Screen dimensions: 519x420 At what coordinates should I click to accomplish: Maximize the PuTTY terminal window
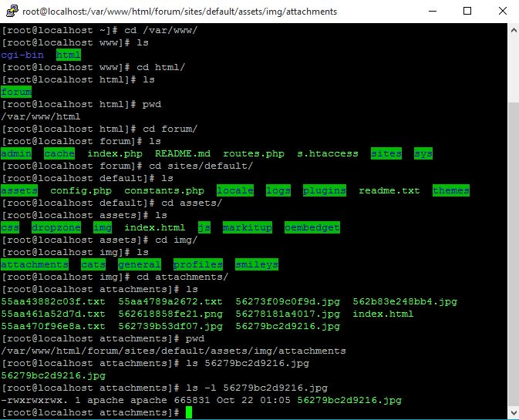pos(467,11)
